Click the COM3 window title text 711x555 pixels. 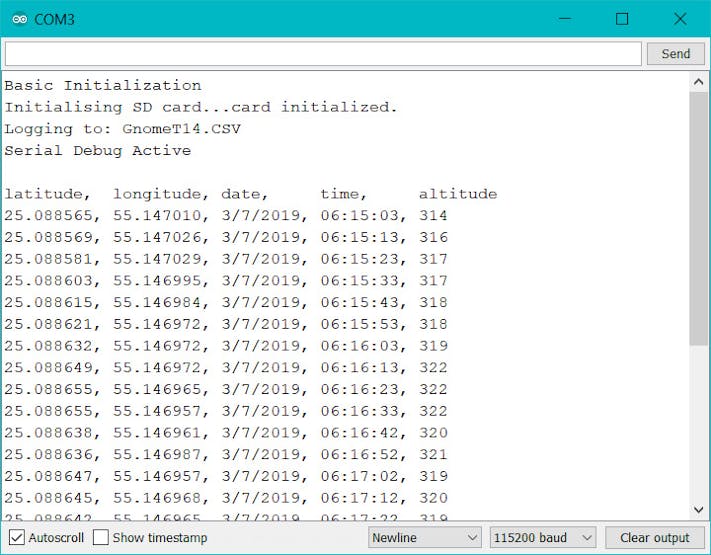click(x=54, y=19)
